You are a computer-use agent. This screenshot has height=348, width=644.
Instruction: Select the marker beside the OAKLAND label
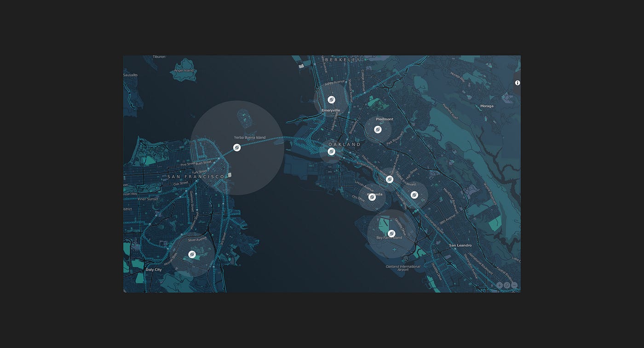click(x=331, y=152)
